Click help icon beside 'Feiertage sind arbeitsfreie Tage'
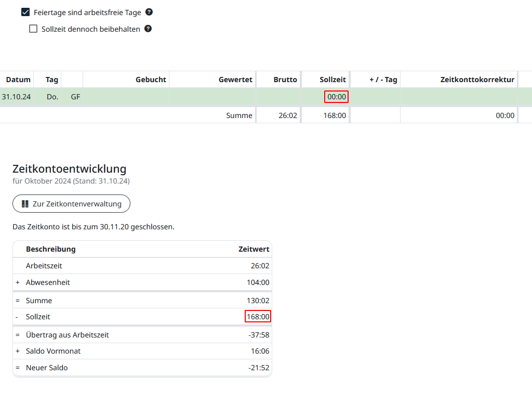Image resolution: width=532 pixels, height=416 pixels. pyautogui.click(x=149, y=12)
